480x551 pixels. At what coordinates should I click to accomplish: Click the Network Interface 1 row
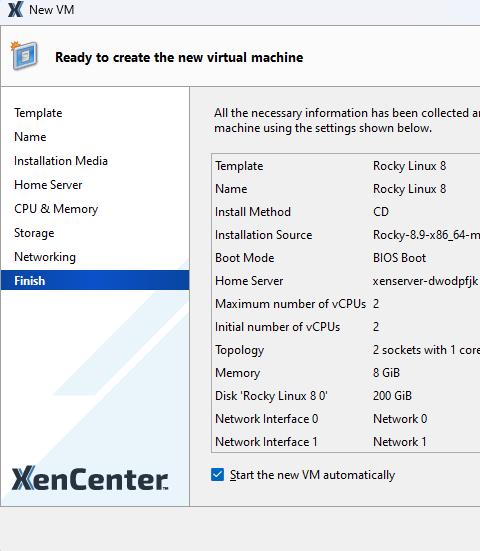346,442
